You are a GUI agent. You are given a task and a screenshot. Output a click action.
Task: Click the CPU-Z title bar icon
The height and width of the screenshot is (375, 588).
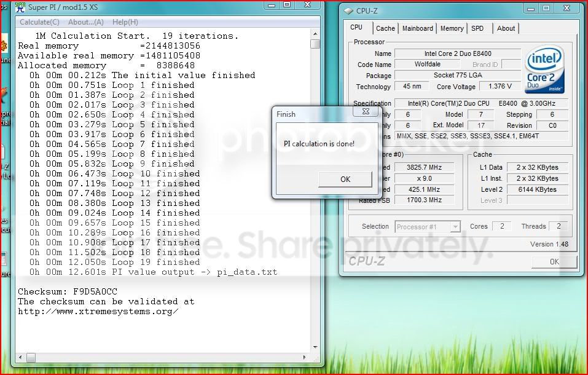pos(349,11)
